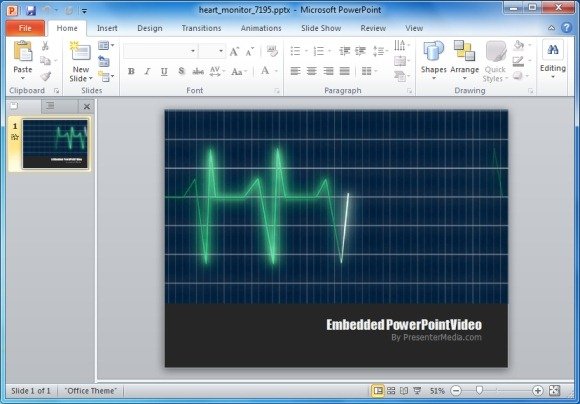The height and width of the screenshot is (404, 580).
Task: Open font size dropdown
Action: (221, 51)
